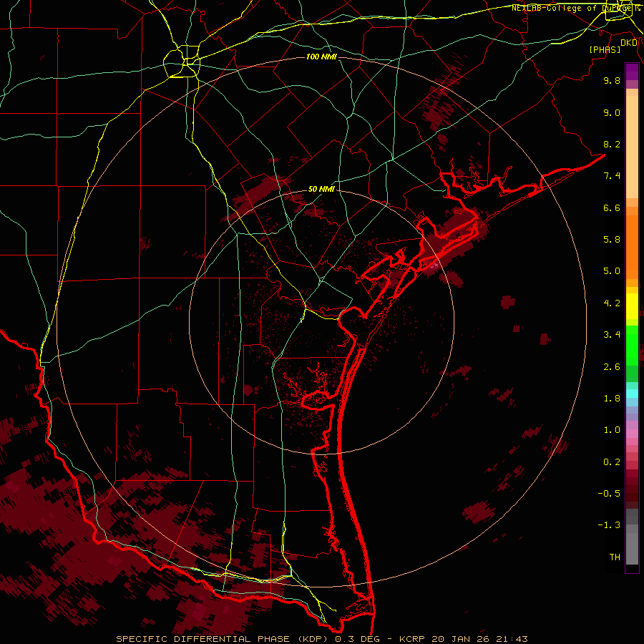Click the -0.5 scale value
The width and height of the screenshot is (644, 644).
coord(609,494)
